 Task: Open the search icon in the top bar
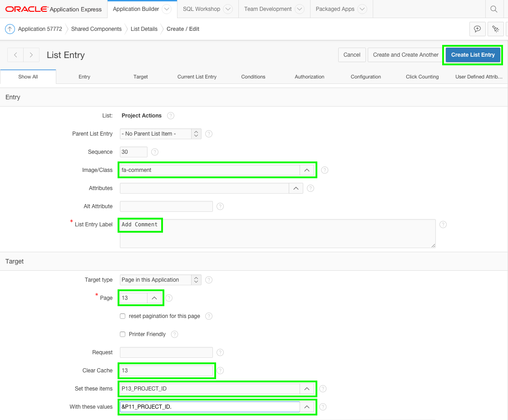point(494,9)
